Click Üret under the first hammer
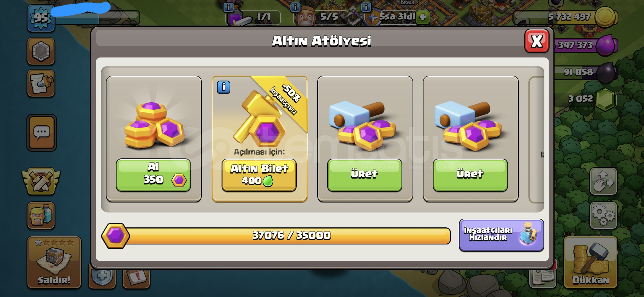Screen dimensions: 644x297 coord(365,175)
